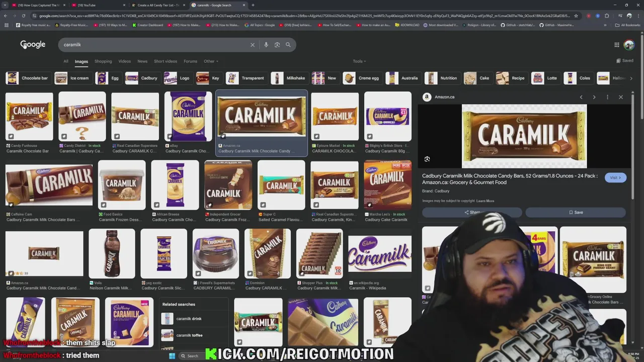Switch to All results tab
The image size is (644, 362).
coord(66,61)
